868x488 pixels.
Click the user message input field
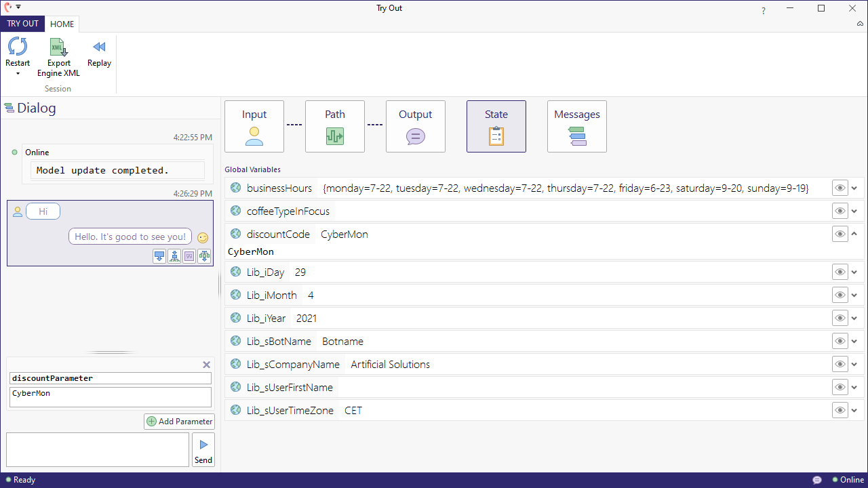(x=97, y=449)
